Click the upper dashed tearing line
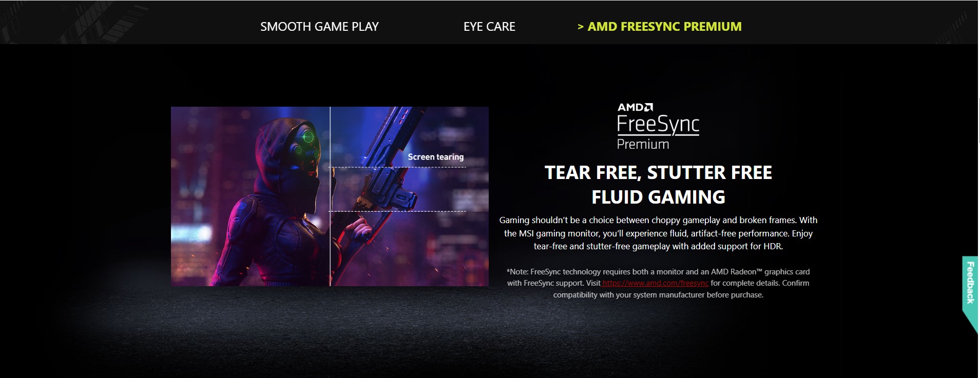 pyautogui.click(x=397, y=167)
